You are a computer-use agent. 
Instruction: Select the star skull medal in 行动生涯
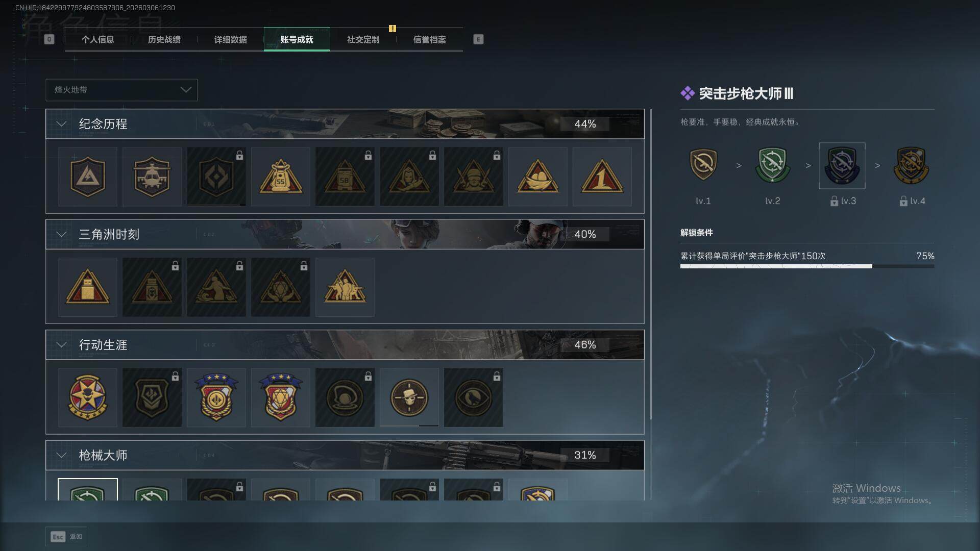click(87, 397)
